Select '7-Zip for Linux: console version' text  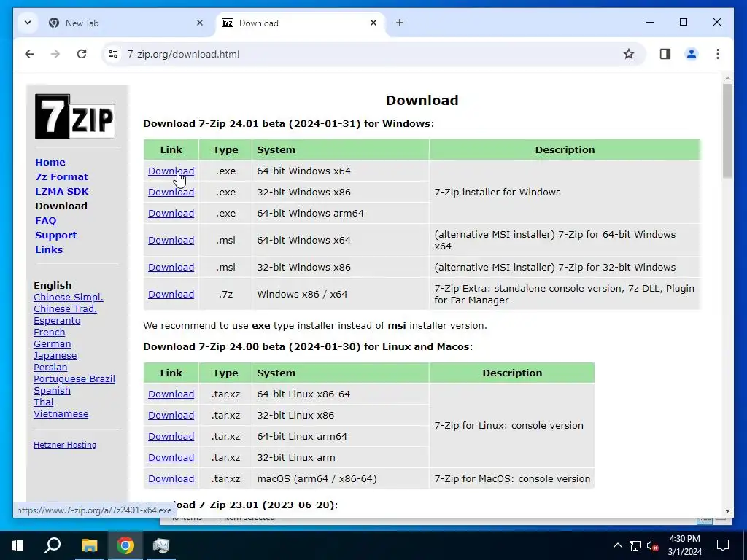pyautogui.click(x=508, y=426)
